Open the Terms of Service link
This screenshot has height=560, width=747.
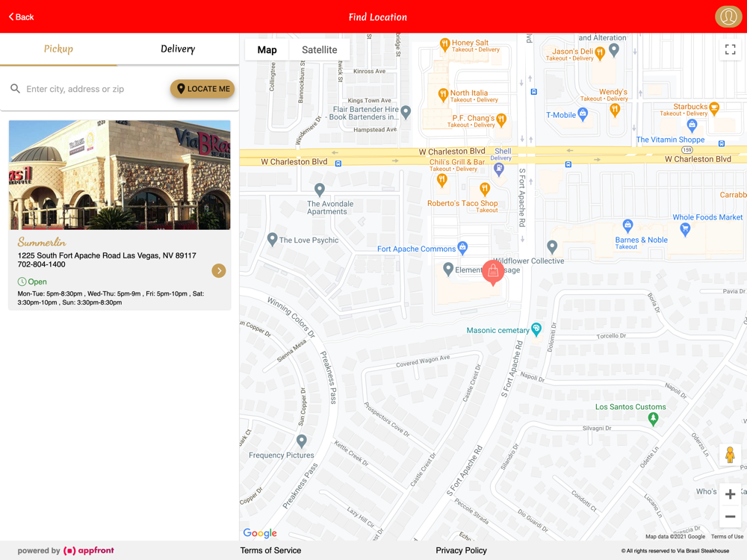270,550
